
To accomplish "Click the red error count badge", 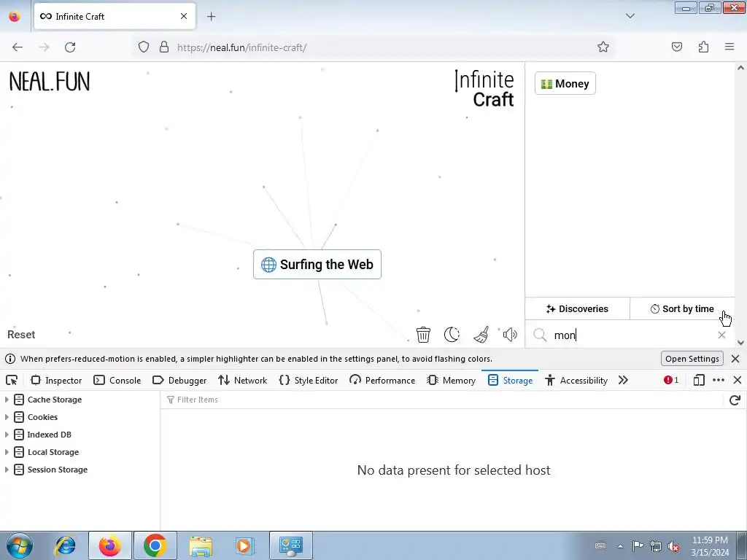I will click(x=671, y=380).
